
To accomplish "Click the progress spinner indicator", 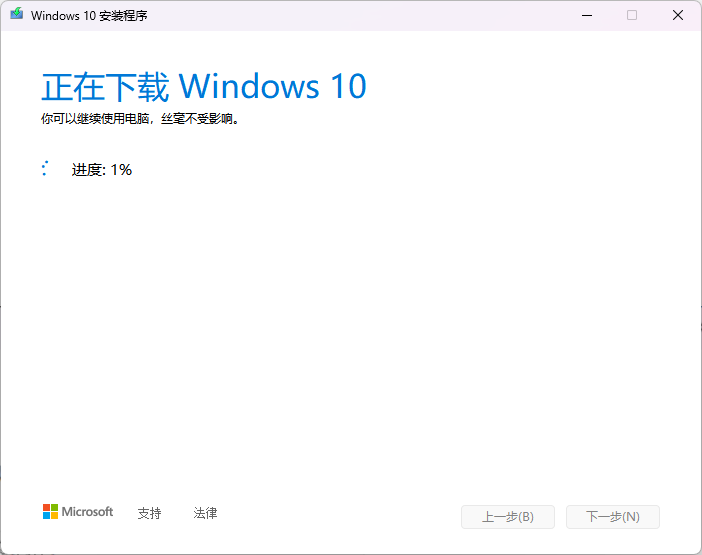I will tap(45, 168).
